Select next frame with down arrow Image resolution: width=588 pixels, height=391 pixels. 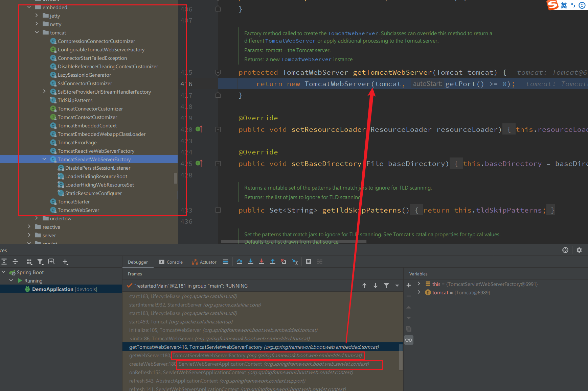point(376,286)
